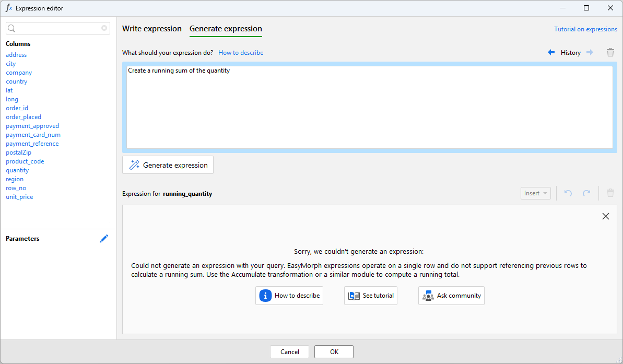Confirm with the OK button
The height and width of the screenshot is (364, 623).
pyautogui.click(x=334, y=352)
